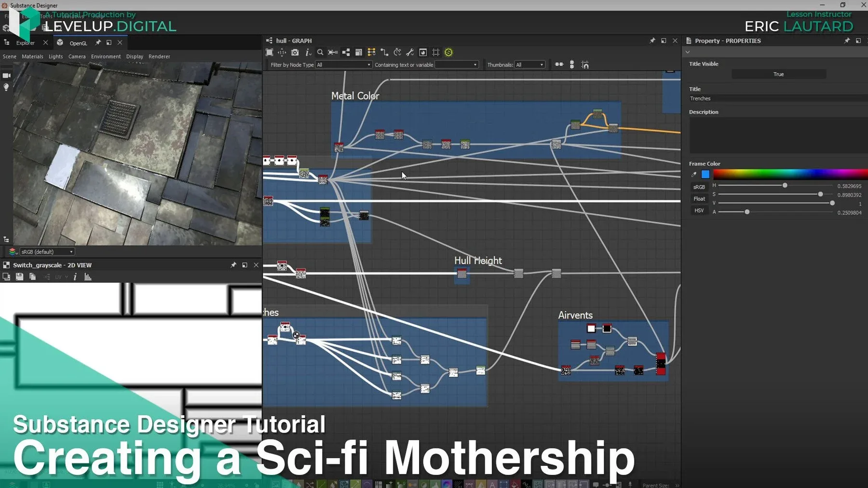Open Display menu in 3D view

135,57
